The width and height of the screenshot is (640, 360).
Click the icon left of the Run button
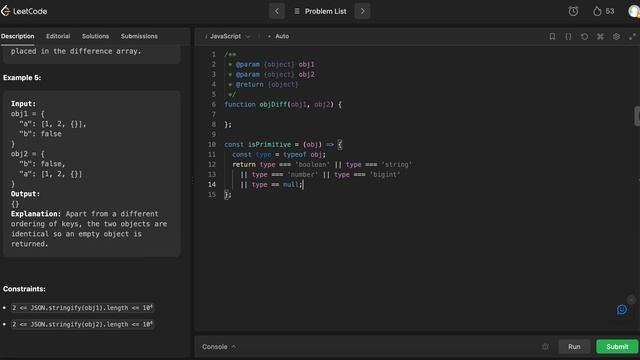[545, 347]
